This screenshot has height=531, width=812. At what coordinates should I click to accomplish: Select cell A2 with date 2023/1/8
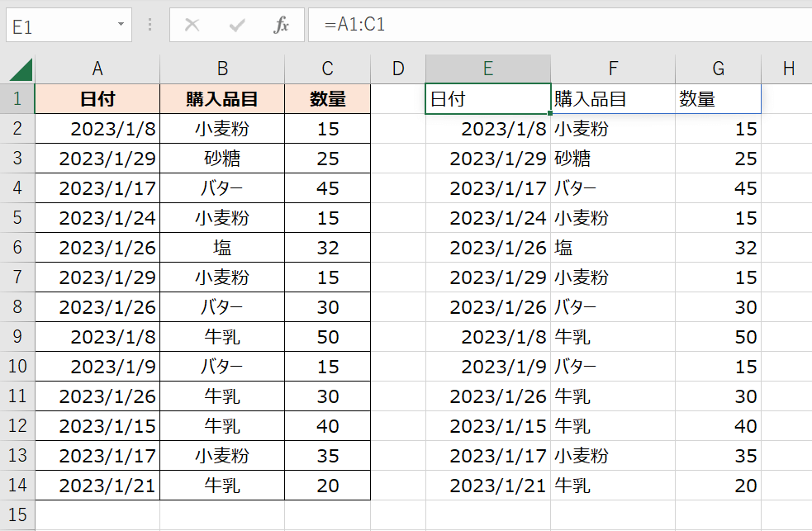click(x=97, y=129)
